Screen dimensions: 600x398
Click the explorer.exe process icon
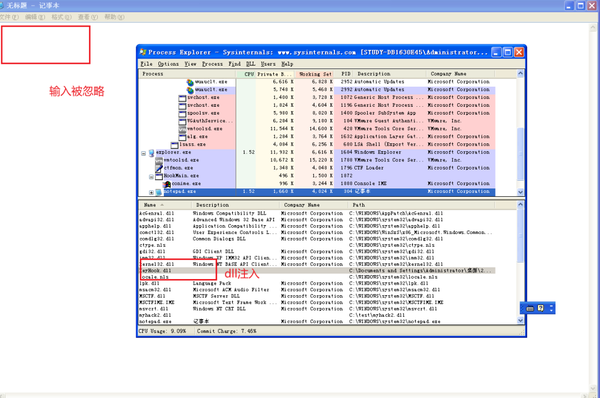(152, 153)
